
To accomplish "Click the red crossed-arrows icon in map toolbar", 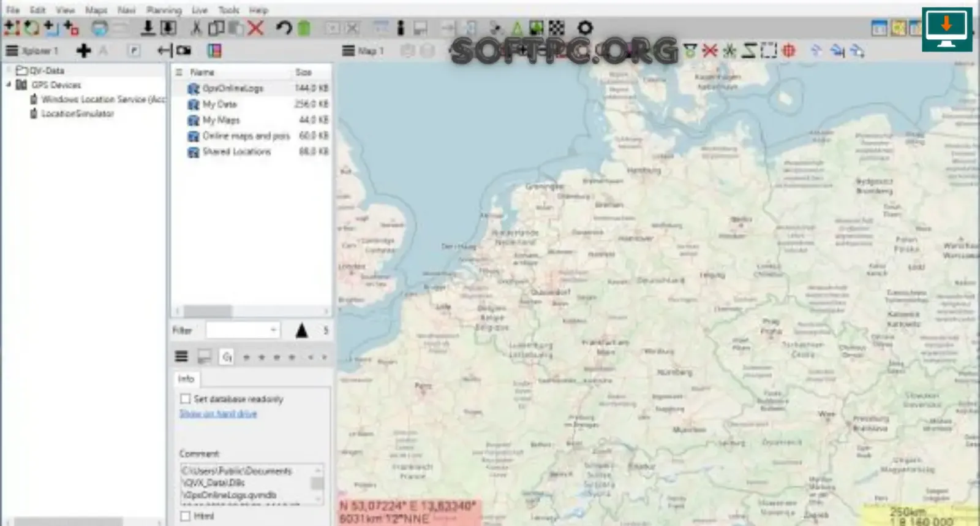I will tap(710, 50).
